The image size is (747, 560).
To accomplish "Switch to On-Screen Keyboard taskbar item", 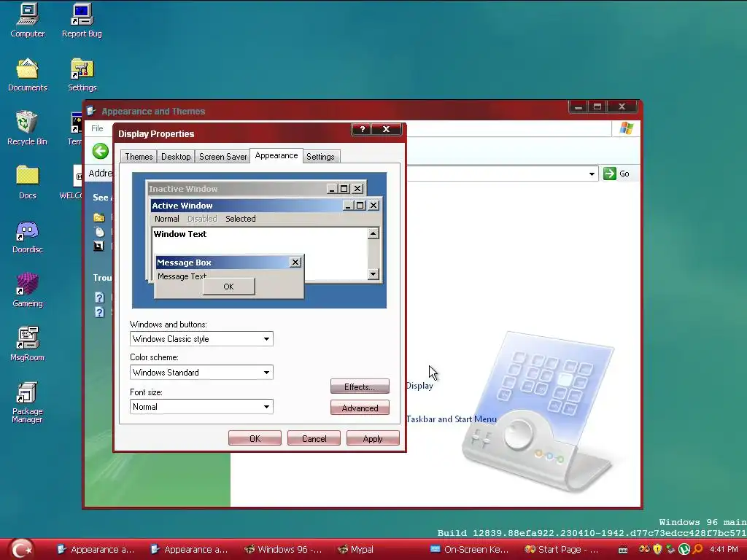I will [x=470, y=550].
